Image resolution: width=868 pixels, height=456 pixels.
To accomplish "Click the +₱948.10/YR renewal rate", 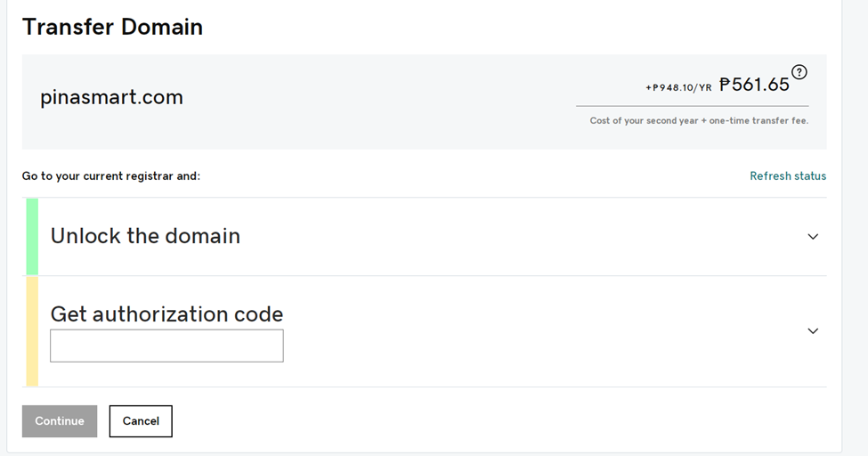I will [x=678, y=87].
